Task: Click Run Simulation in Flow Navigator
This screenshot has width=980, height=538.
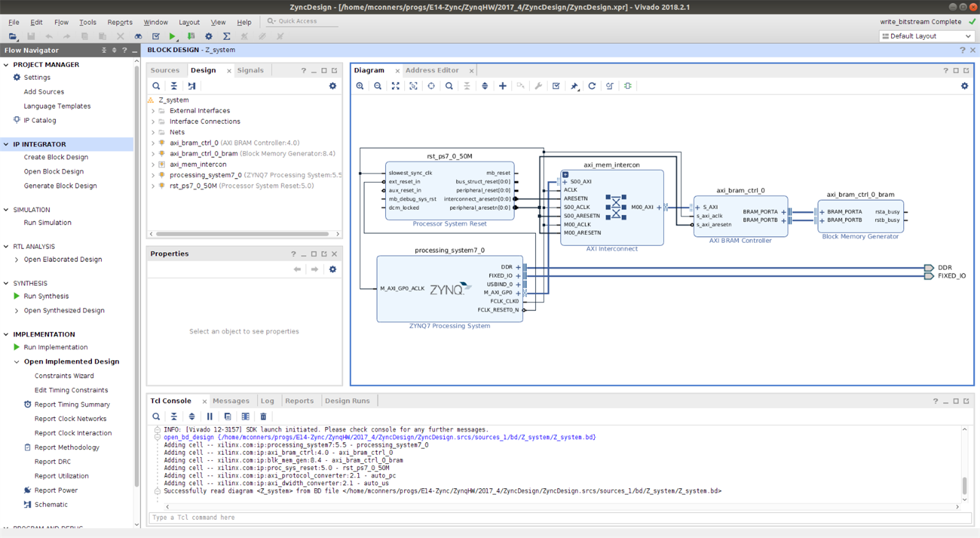Action: 47,223
